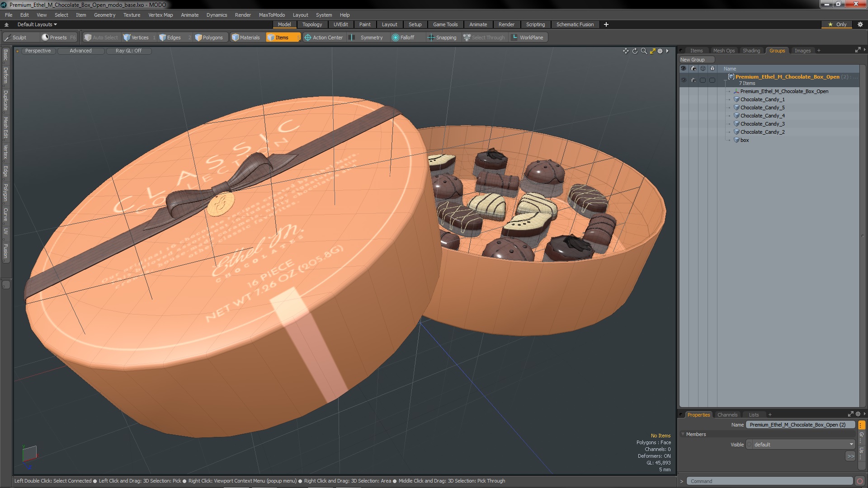Click the >> more button in Properties
The image size is (868, 488).
850,456
